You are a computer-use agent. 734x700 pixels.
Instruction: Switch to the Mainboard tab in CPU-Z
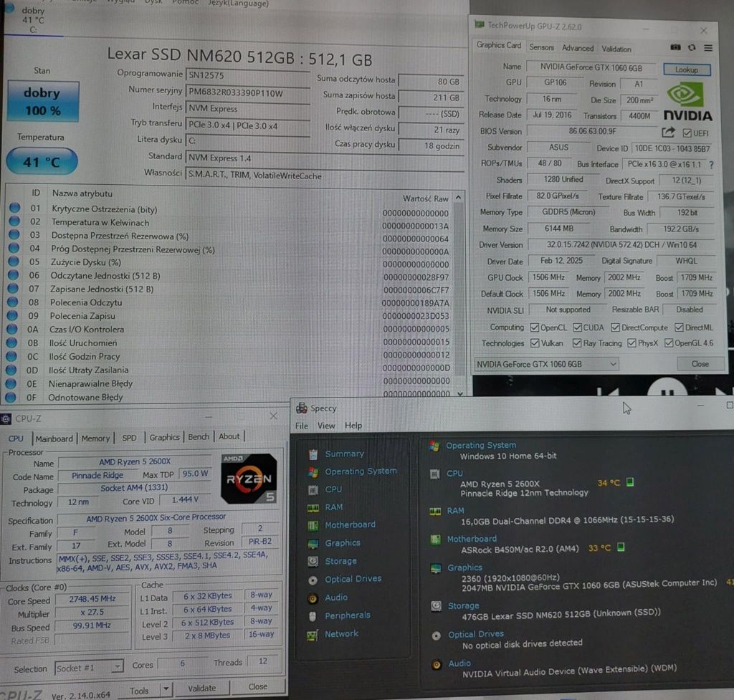click(54, 438)
